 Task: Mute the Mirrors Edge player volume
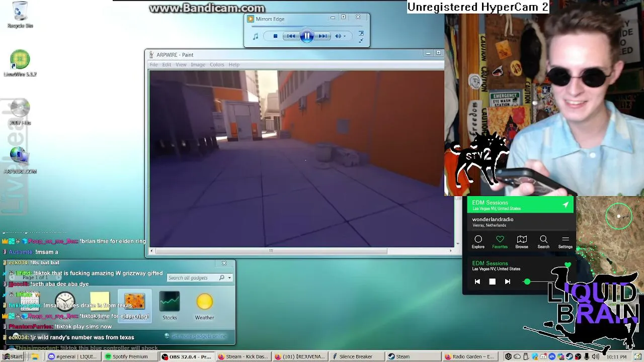338,36
